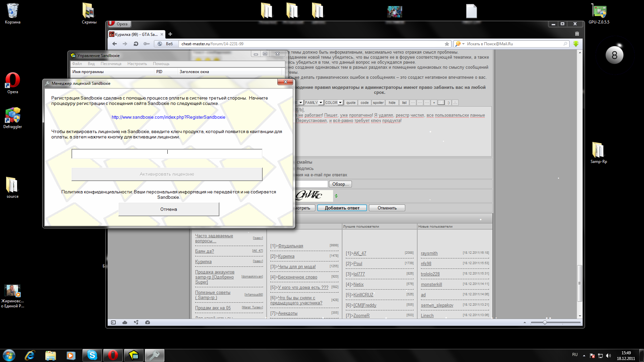The height and width of the screenshot is (362, 644).
Task: Open Помощь menu in Sandboxie
Action: [x=161, y=64]
